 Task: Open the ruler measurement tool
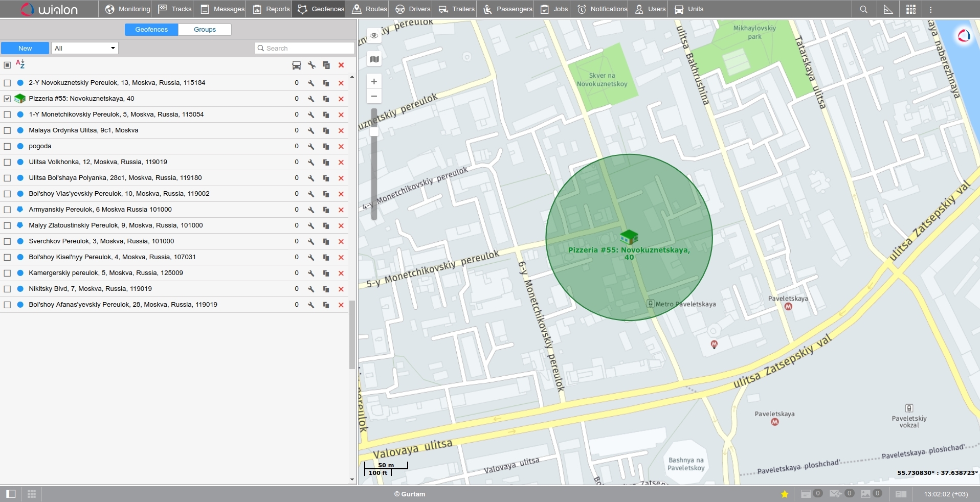888,9
